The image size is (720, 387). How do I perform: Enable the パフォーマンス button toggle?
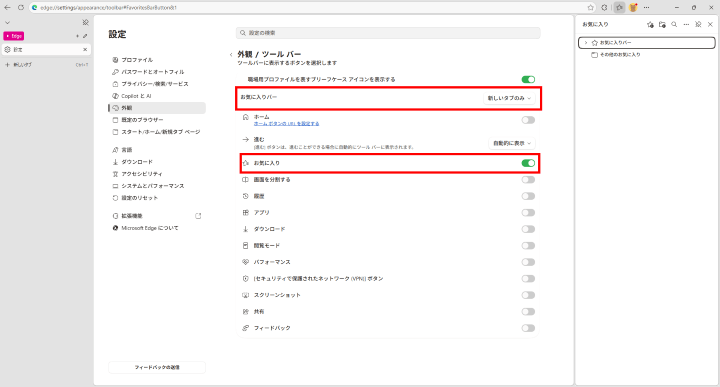(528, 262)
